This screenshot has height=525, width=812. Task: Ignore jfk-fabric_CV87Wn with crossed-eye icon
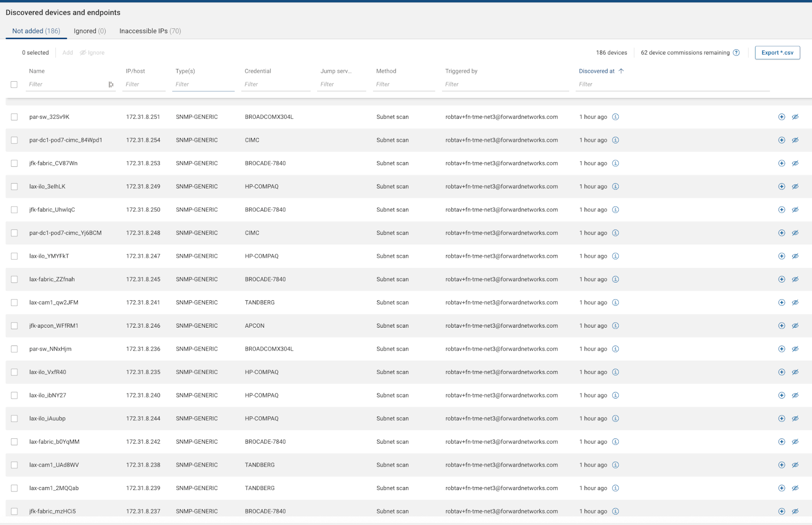tap(795, 163)
